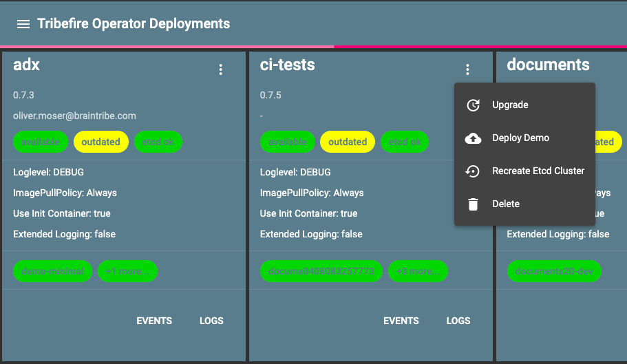Image resolution: width=627 pixels, height=364 pixels.
Task: Open the adx card three-dot menu
Action: [x=221, y=69]
